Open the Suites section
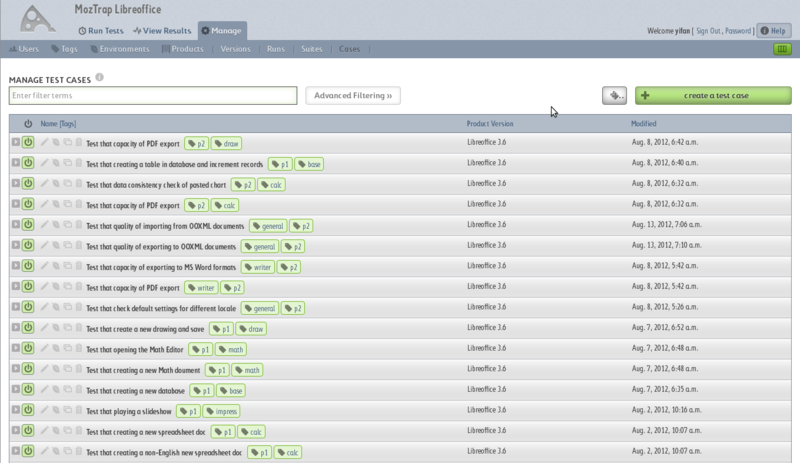This screenshot has height=463, width=800. click(x=312, y=49)
